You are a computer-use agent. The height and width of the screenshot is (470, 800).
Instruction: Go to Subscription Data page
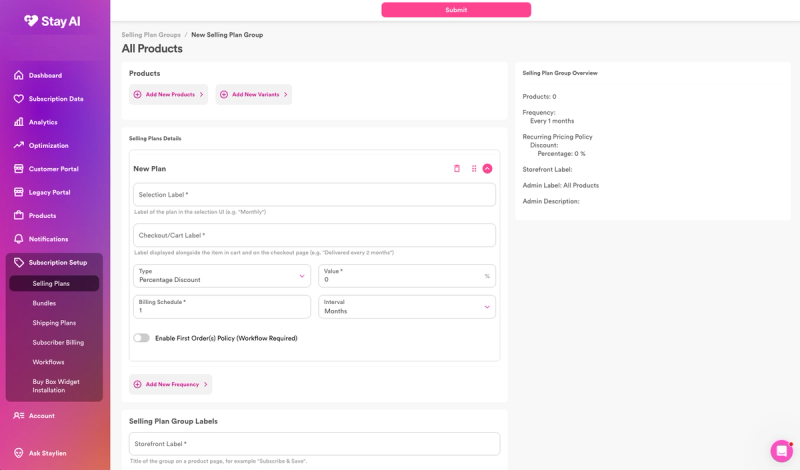pyautogui.click(x=54, y=98)
